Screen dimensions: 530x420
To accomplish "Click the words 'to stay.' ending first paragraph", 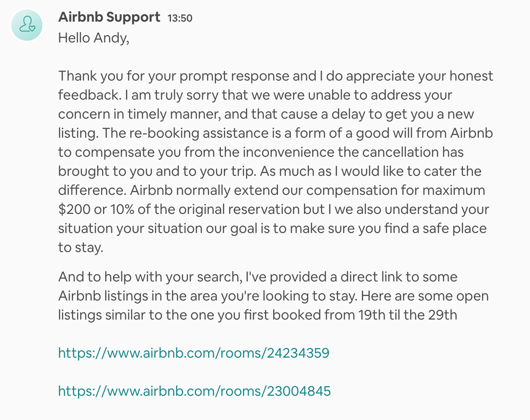I will pyautogui.click(x=81, y=248).
